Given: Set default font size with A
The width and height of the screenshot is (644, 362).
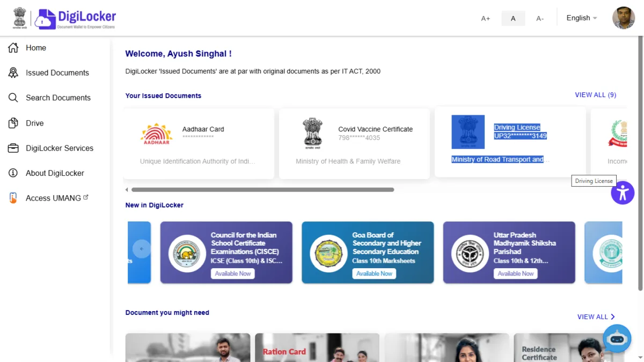Looking at the screenshot, I should tap(513, 18).
